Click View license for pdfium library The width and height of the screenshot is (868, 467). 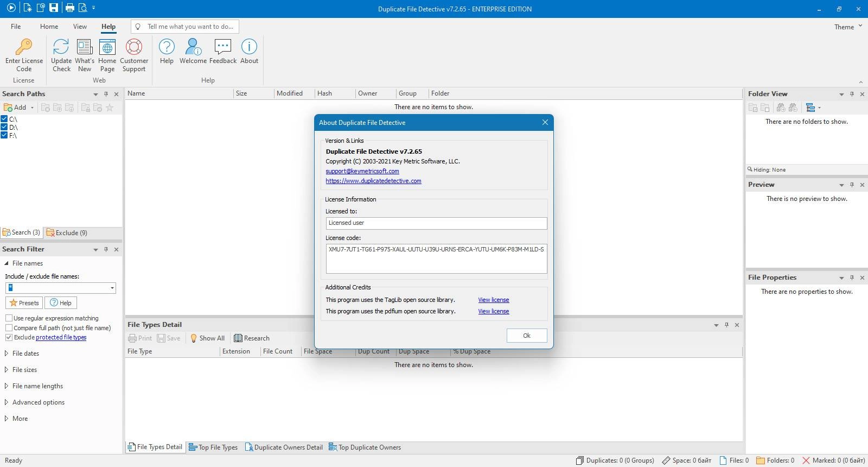pos(494,311)
